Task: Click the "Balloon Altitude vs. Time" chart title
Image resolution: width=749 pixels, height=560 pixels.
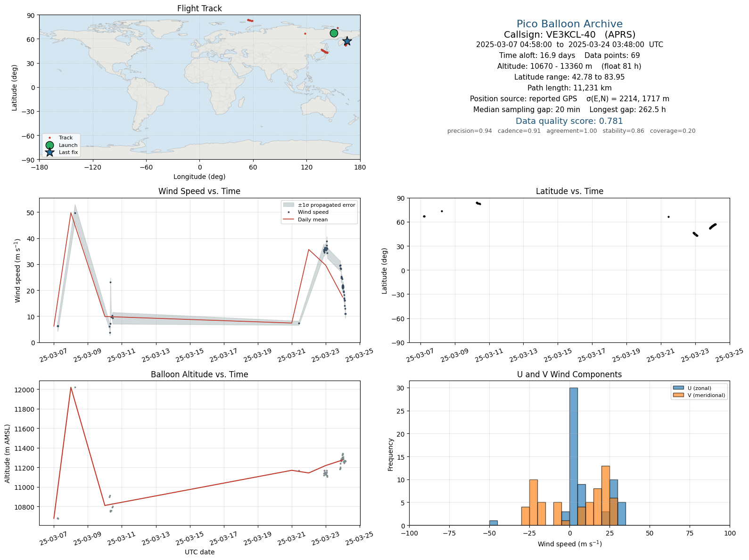Action: (199, 374)
